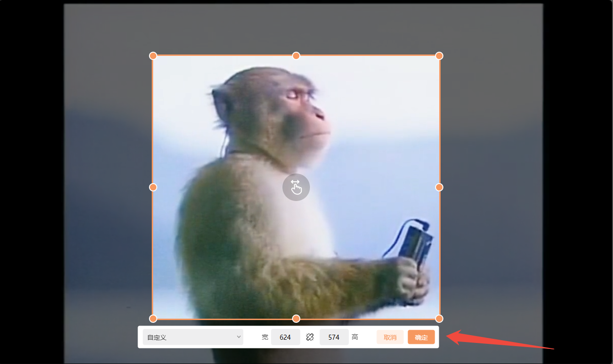Screen dimensions: 613x364
Task: Click the height input showing 574
Action: (x=334, y=337)
